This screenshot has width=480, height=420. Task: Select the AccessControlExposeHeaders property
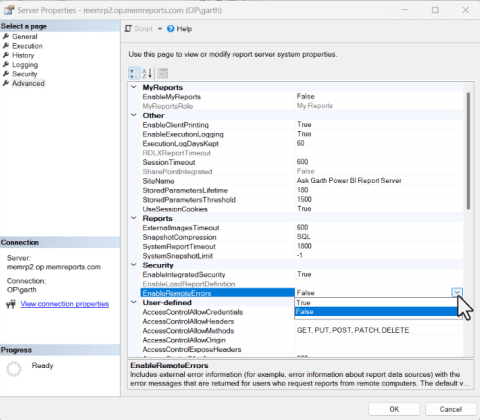(x=192, y=349)
